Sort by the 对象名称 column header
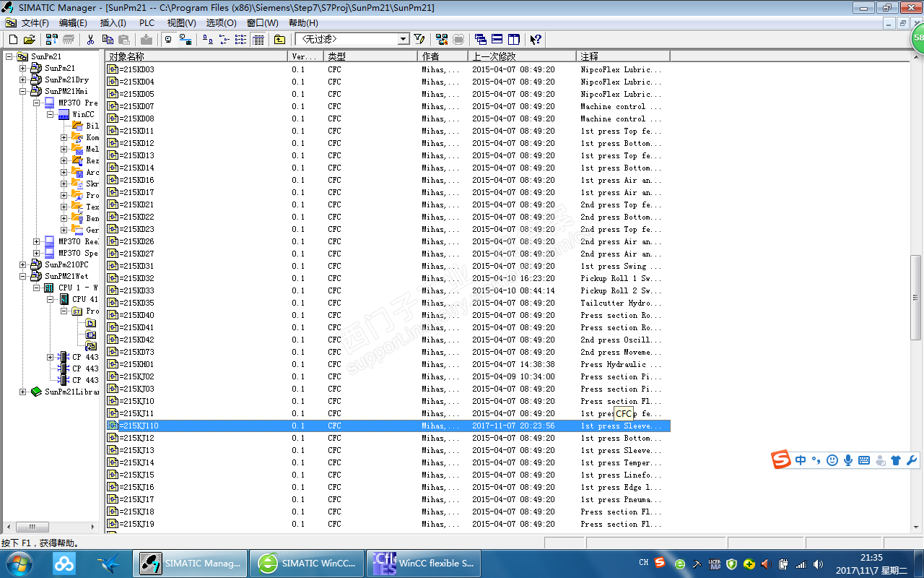Viewport: 924px width, 578px height. (197, 56)
